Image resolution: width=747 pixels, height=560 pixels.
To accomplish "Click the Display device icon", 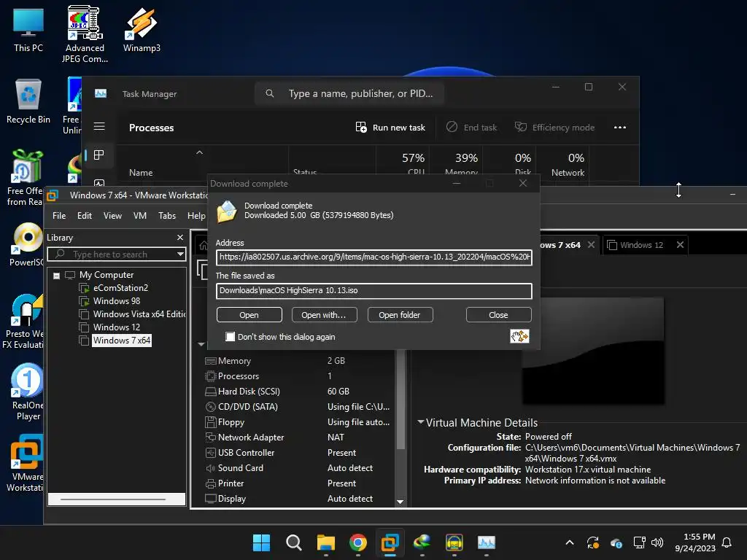I will pyautogui.click(x=211, y=499).
